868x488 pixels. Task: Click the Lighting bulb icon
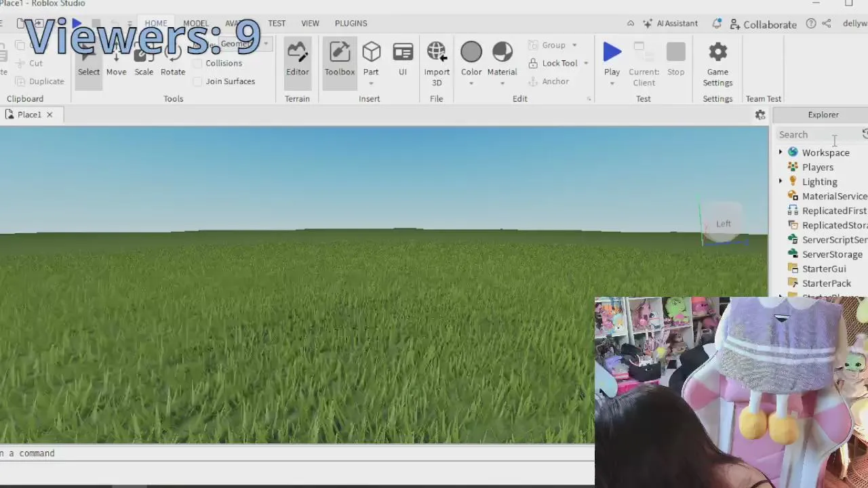[x=793, y=181]
